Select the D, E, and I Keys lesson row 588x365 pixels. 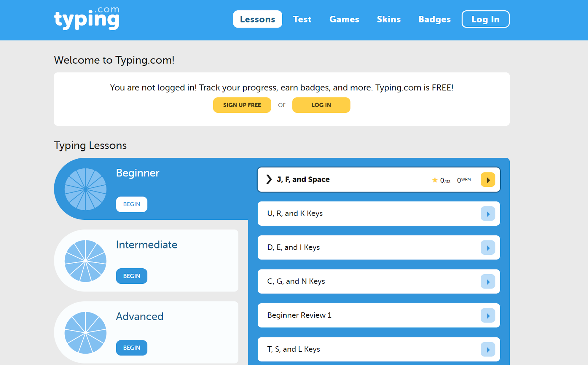click(x=379, y=247)
